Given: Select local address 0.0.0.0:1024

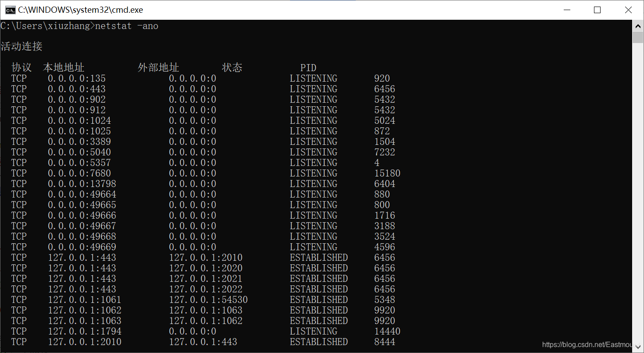Looking at the screenshot, I should (x=79, y=121).
